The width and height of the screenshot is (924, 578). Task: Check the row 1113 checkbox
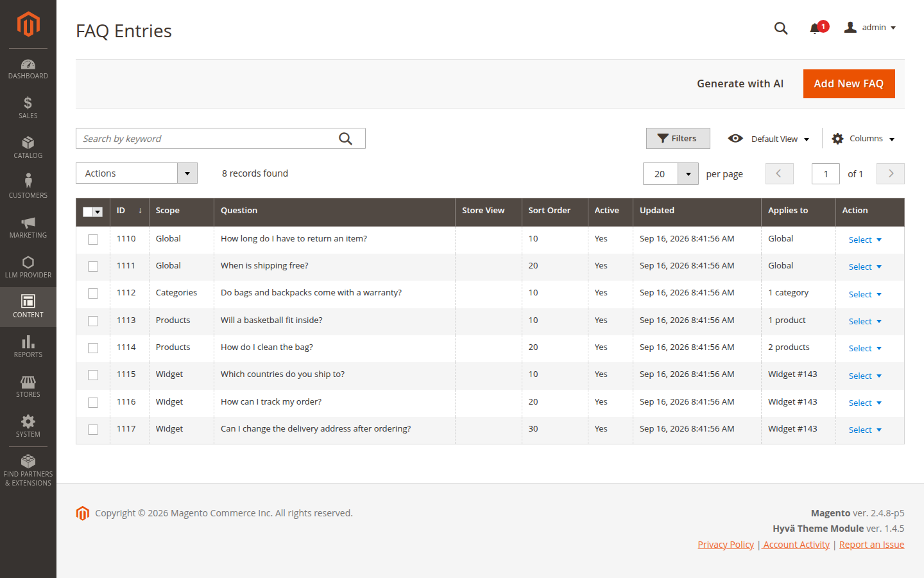click(93, 321)
